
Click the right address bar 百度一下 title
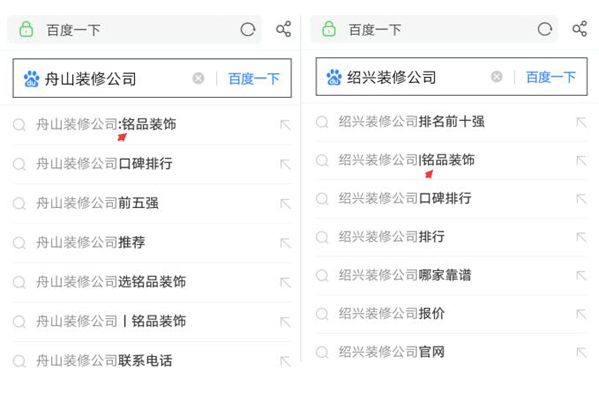(375, 29)
